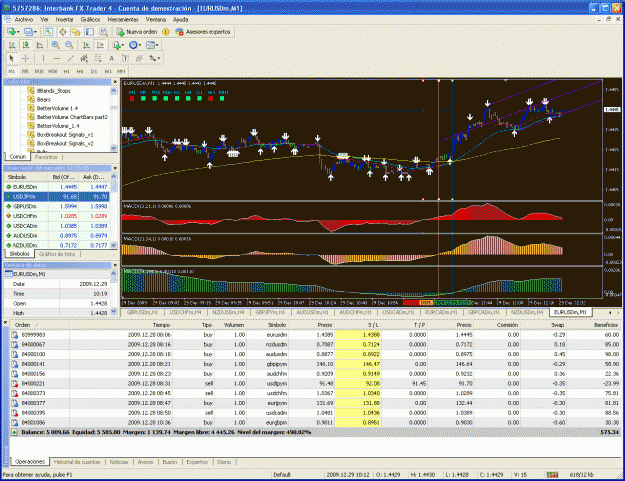The width and height of the screenshot is (625, 481).
Task: Open the MetaEditor yellow diamond icon
Action: pos(166,32)
